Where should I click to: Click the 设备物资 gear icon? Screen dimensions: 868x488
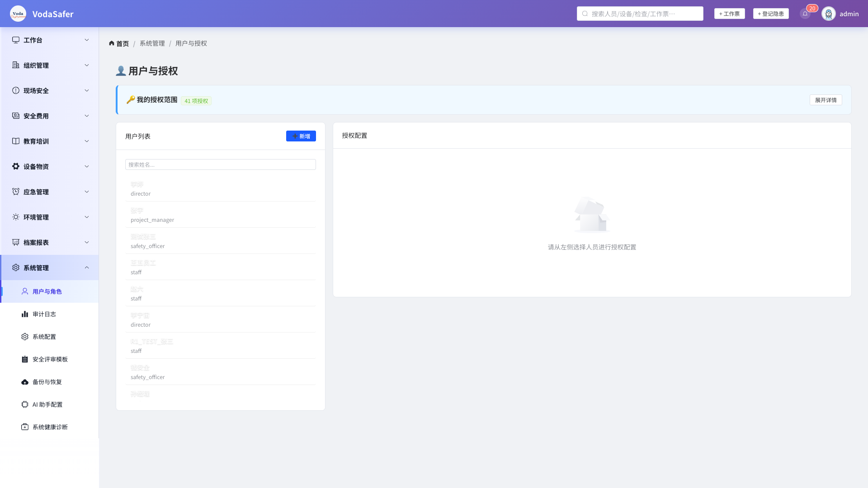(16, 166)
